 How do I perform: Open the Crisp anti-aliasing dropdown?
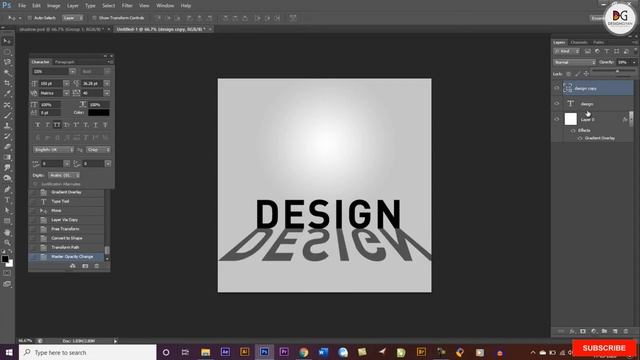(98, 150)
